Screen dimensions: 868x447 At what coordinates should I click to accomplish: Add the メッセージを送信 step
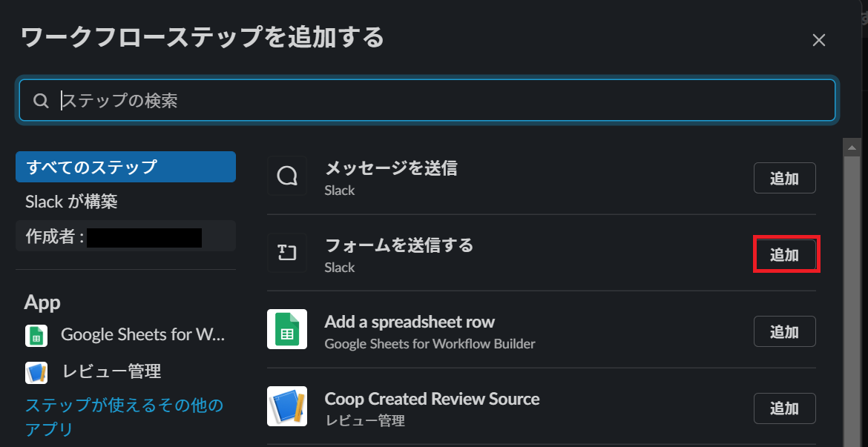(x=784, y=178)
